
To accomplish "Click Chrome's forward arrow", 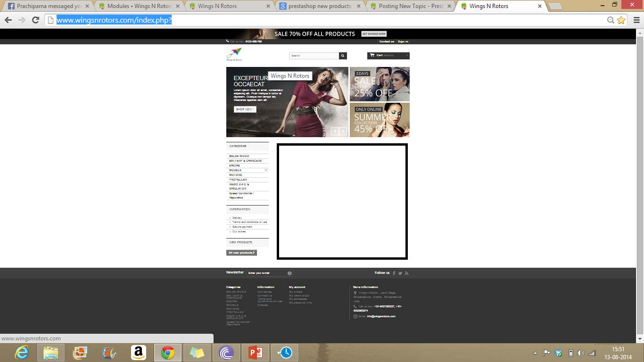I will tap(22, 20).
